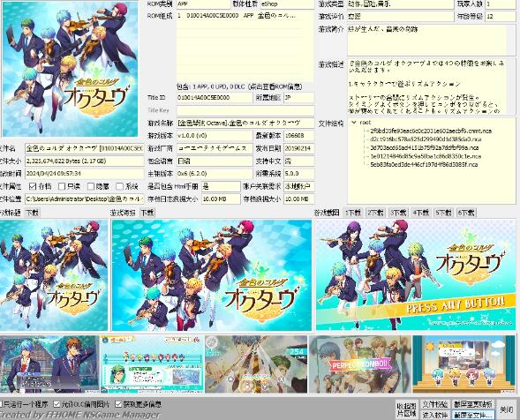The width and height of the screenshot is (520, 420).
Task: Click the 发布日期 field showing 20190214
Action: pos(298,148)
